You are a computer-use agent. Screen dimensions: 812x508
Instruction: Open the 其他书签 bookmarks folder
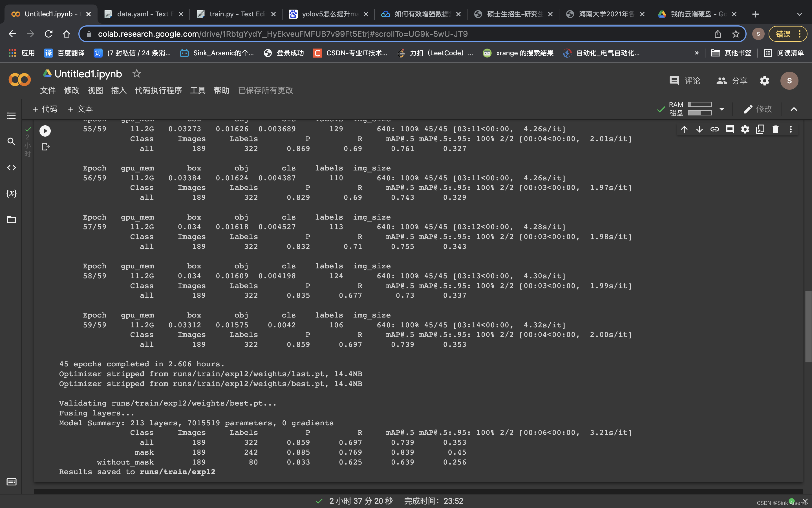click(731, 53)
